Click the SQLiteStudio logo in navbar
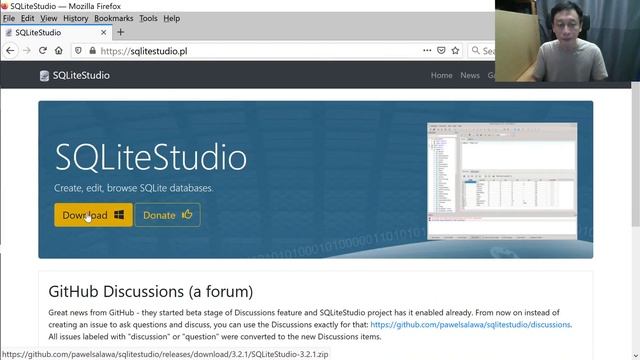Viewport: 640px width, 360px height. [x=75, y=76]
